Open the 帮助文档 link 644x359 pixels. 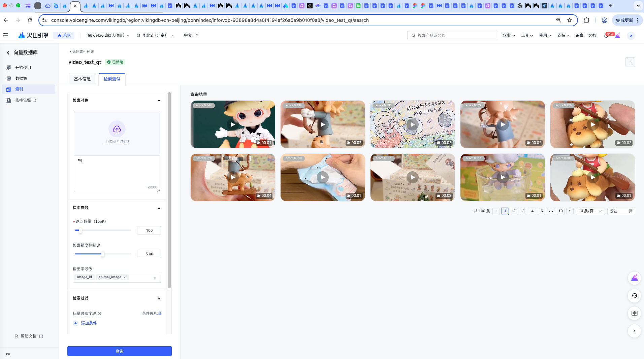click(x=29, y=336)
